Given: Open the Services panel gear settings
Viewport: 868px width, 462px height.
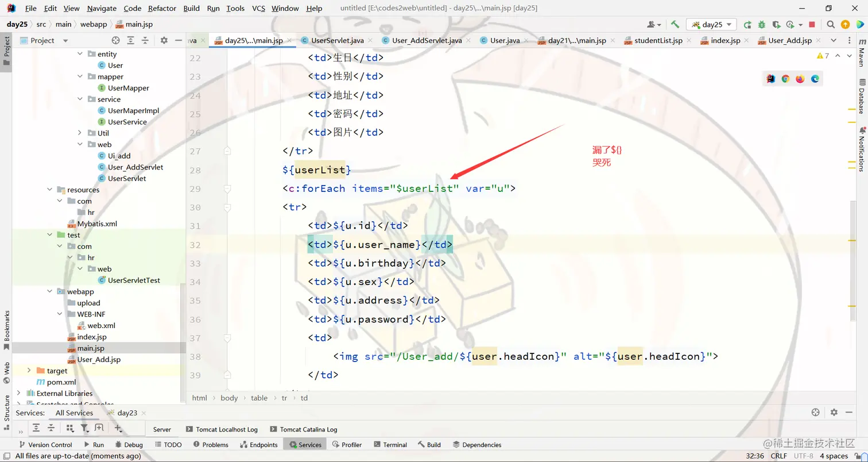Looking at the screenshot, I should coord(834,413).
